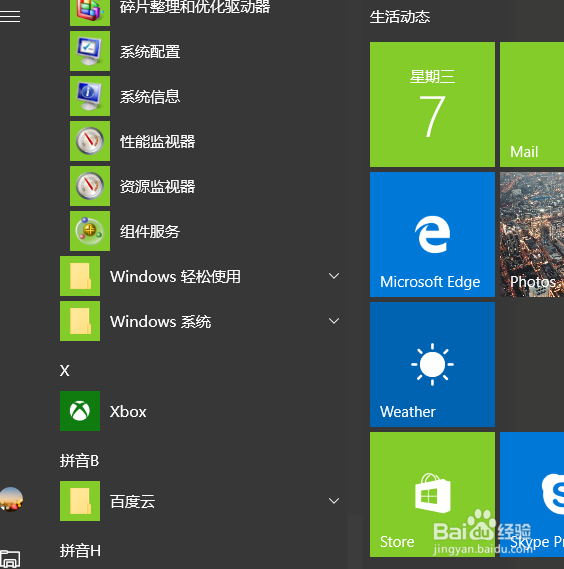Select the Windows 轻松使用 label
The image size is (564, 569).
[x=175, y=277]
